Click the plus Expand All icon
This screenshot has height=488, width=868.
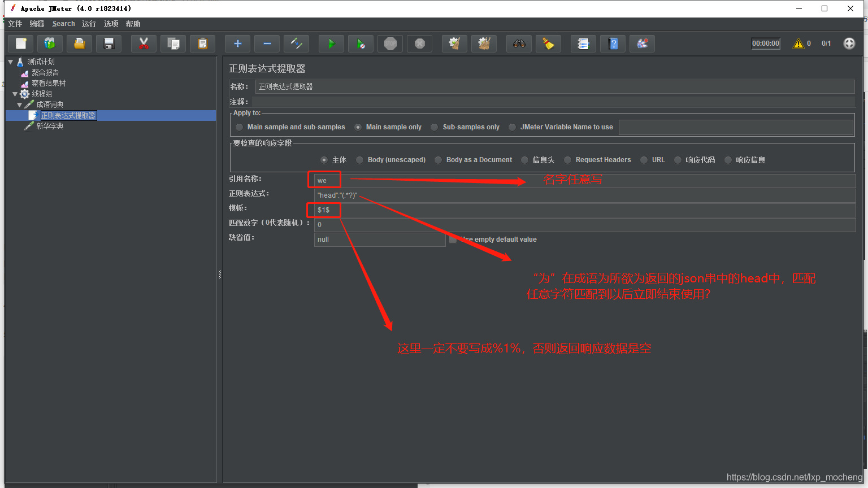pyautogui.click(x=238, y=43)
